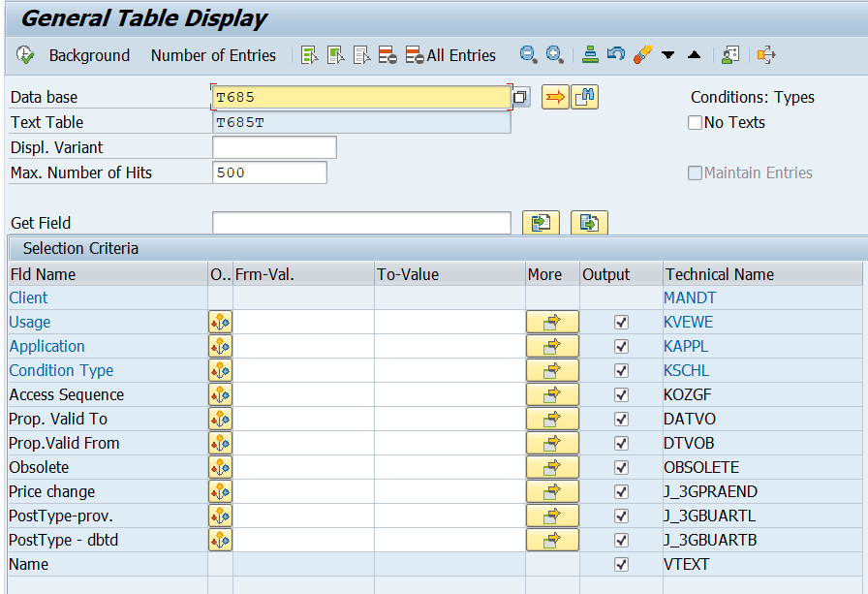Toggle Output checkbox for Name row
This screenshot has height=594, width=868.
pyautogui.click(x=621, y=565)
